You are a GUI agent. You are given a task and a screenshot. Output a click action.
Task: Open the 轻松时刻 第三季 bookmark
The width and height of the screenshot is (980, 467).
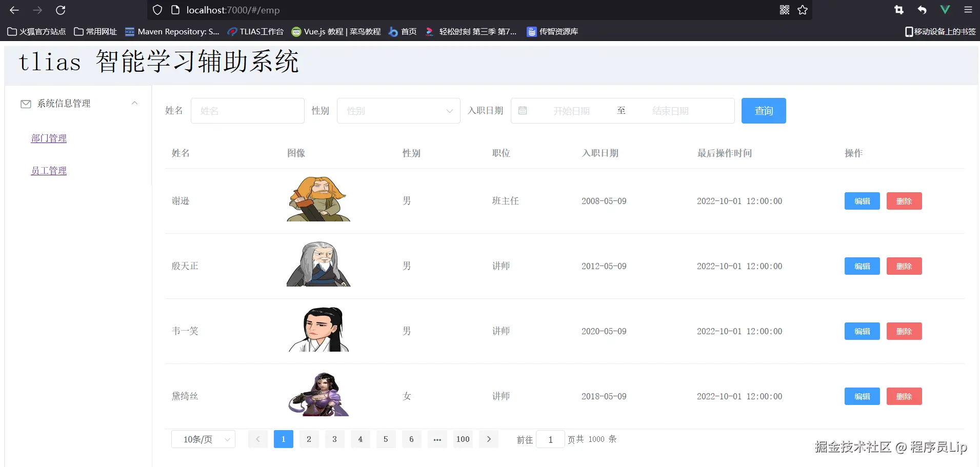click(x=471, y=32)
